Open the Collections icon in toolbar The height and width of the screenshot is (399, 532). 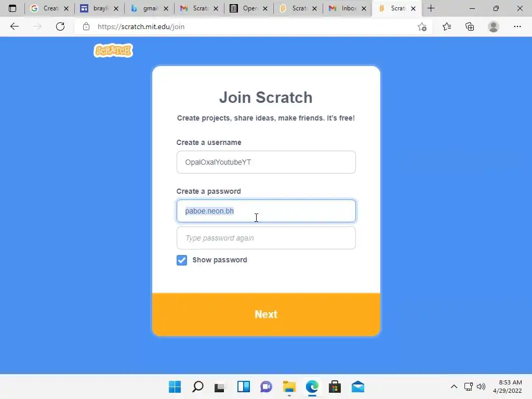click(470, 26)
